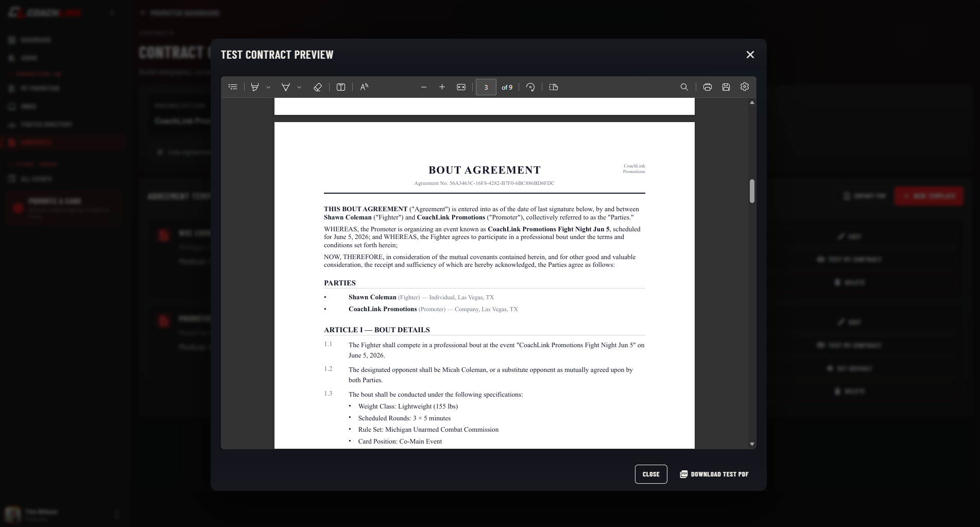This screenshot has width=980, height=527.
Task: Open the PDF viewer settings gear
Action: (745, 87)
